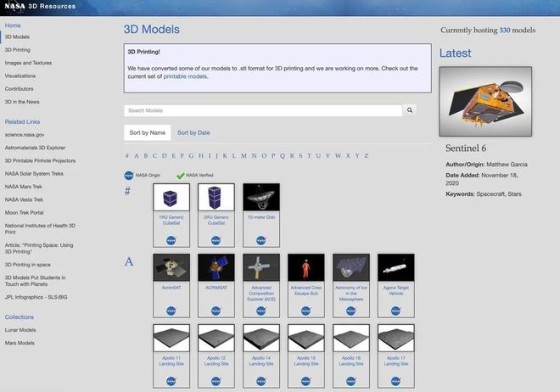Screen dimensions: 560x392
Task: Click NASA badge under Agena Target Vehicle
Action: [x=396, y=311]
